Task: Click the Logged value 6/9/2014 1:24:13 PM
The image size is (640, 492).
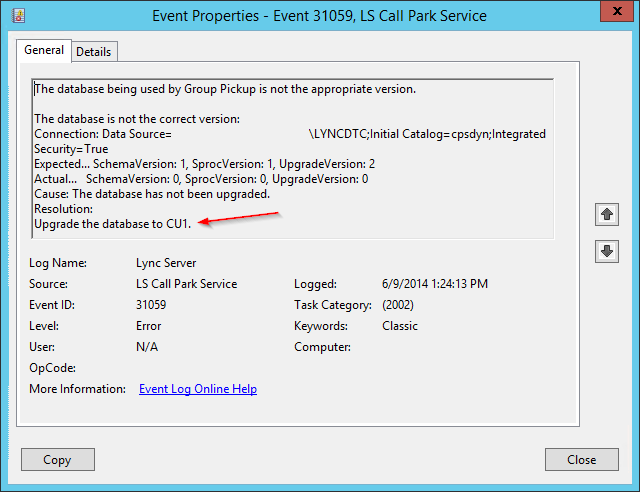Action: click(435, 284)
